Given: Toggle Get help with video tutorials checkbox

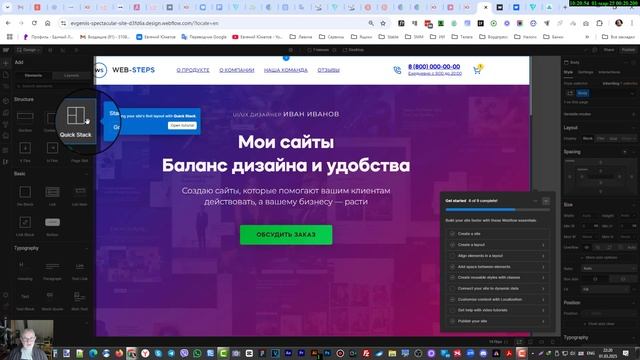Looking at the screenshot, I should pos(452,310).
